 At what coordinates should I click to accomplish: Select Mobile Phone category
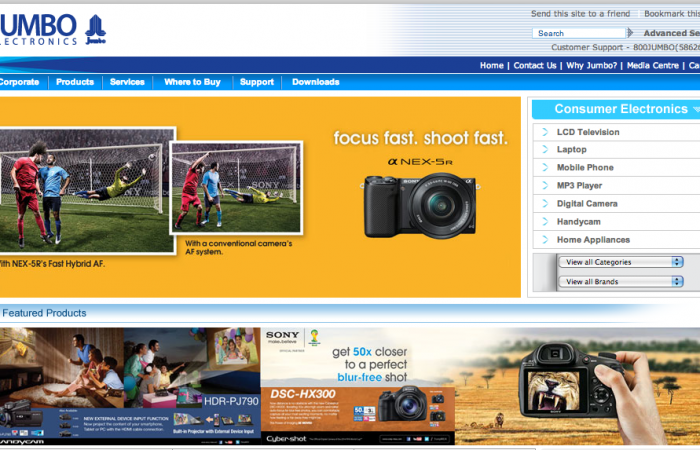point(585,167)
